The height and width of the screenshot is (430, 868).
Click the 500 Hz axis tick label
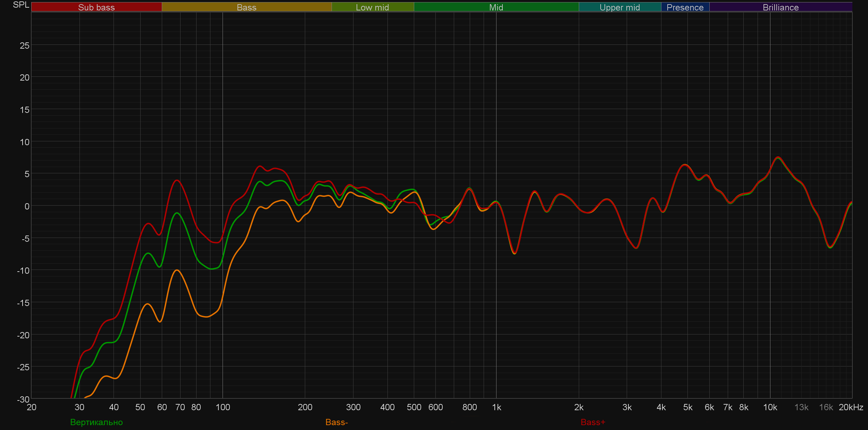coord(414,407)
